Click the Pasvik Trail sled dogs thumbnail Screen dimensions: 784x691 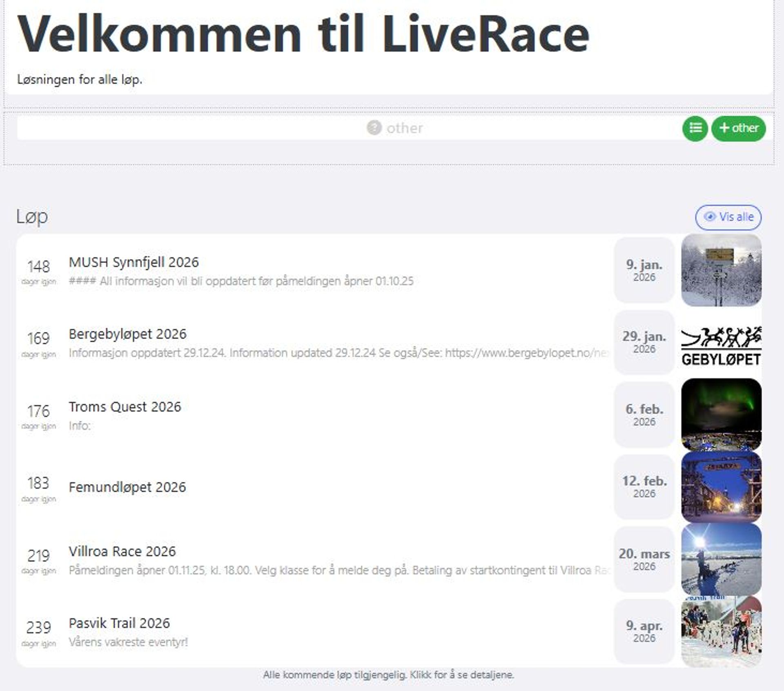click(x=721, y=631)
